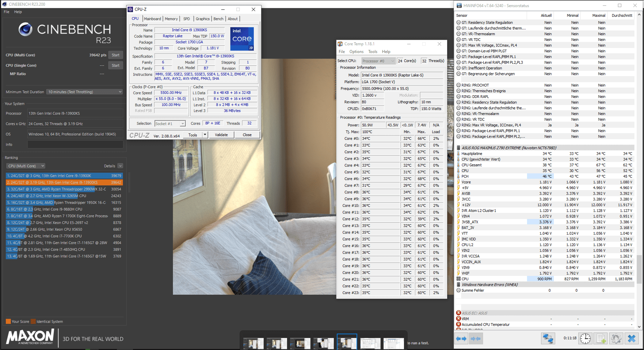The height and width of the screenshot is (350, 644).
Task: Click red X icon beside Accumulated CPU Temperatur
Action: click(x=458, y=324)
